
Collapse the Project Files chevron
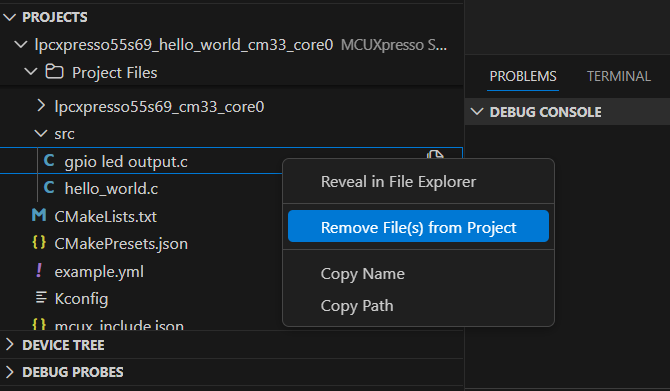coord(31,72)
